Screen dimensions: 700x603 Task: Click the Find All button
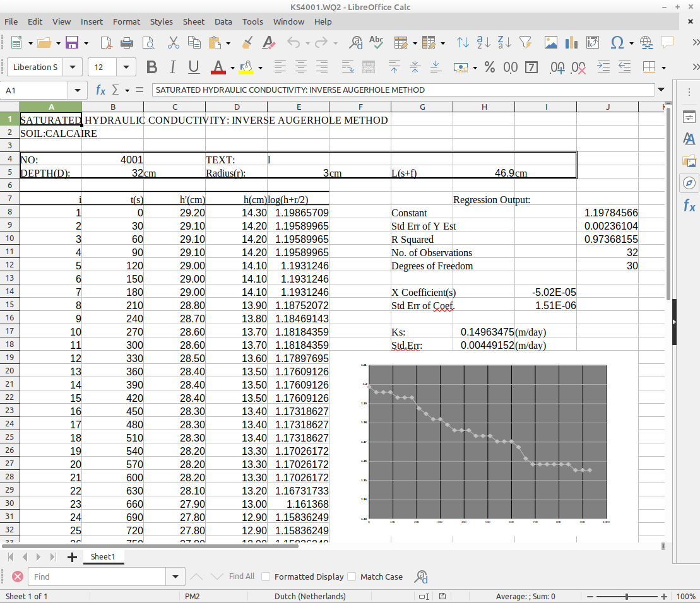242,577
